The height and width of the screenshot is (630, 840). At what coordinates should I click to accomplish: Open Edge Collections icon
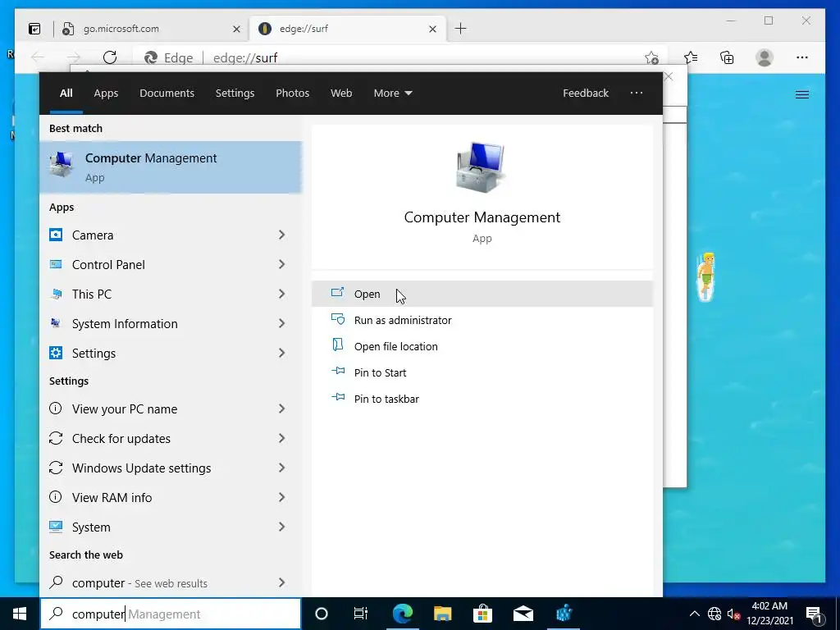[727, 57]
